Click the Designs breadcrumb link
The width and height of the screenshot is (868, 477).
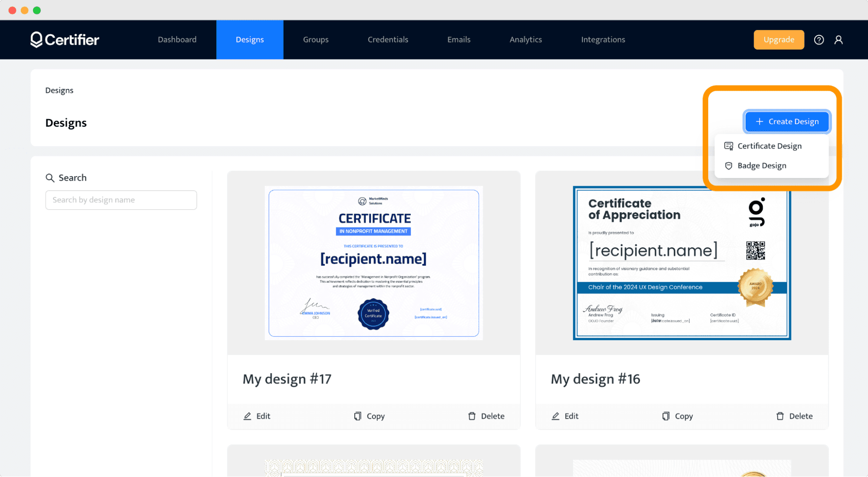click(x=59, y=90)
